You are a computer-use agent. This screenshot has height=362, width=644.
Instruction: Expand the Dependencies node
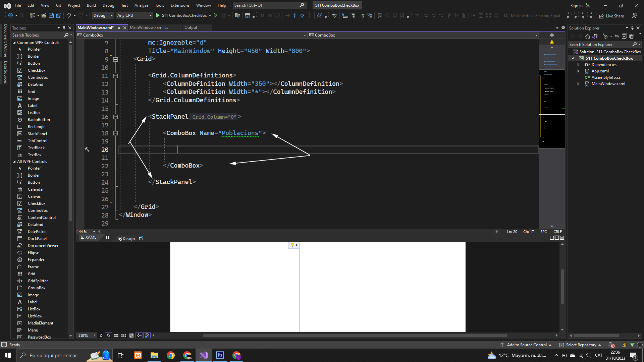[x=578, y=65]
